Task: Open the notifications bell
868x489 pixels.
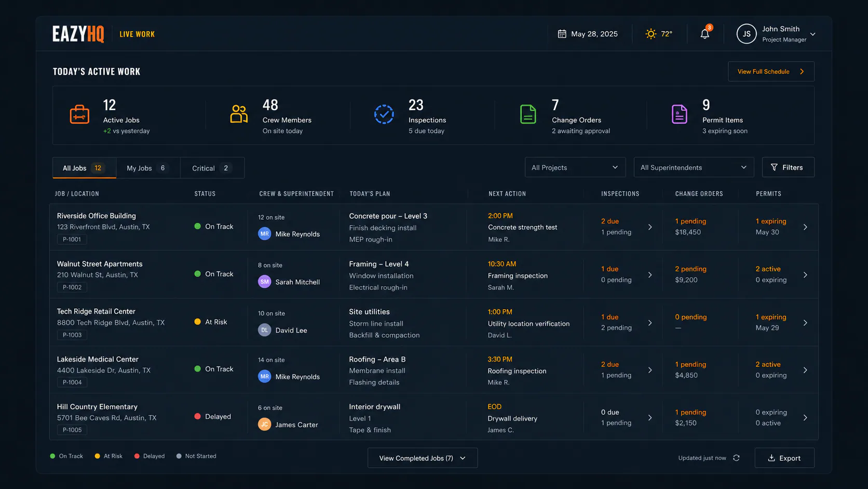Action: pos(704,34)
